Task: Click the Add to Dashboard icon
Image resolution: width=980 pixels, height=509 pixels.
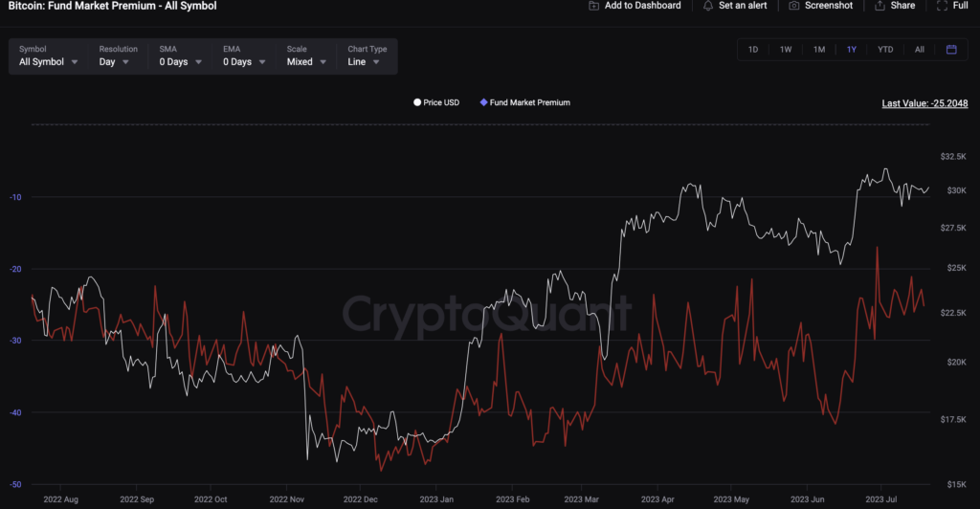Action: [x=594, y=6]
